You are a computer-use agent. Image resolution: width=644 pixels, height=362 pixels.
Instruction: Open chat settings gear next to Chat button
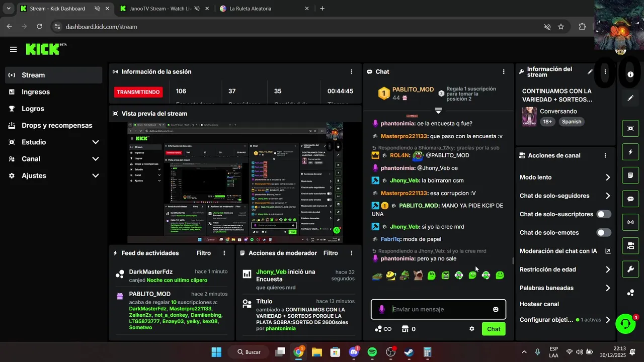pyautogui.click(x=471, y=329)
